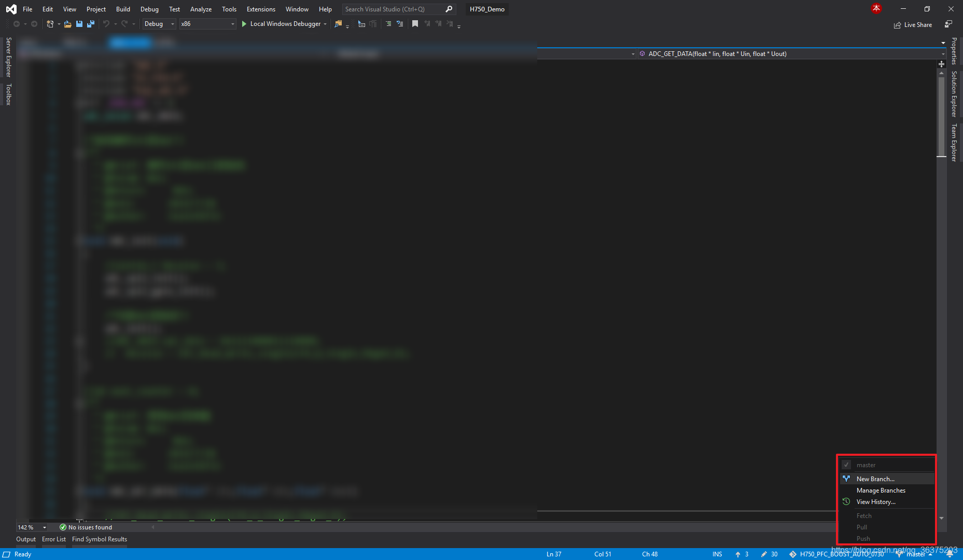This screenshot has width=963, height=560.
Task: Click the Redo arrow icon
Action: coord(124,24)
